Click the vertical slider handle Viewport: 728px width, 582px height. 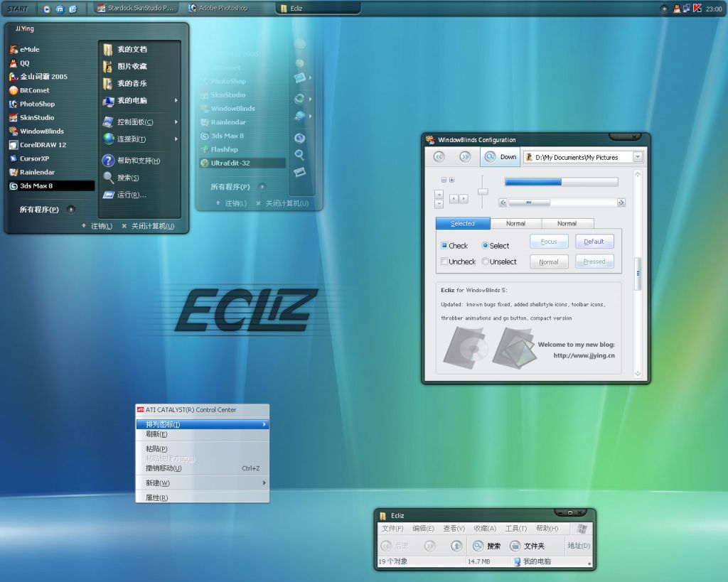[483, 192]
